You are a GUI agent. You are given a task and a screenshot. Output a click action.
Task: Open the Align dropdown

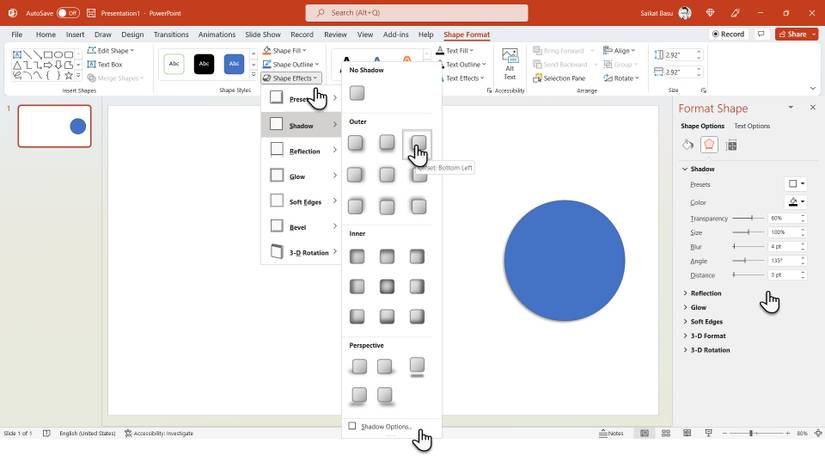coord(619,50)
